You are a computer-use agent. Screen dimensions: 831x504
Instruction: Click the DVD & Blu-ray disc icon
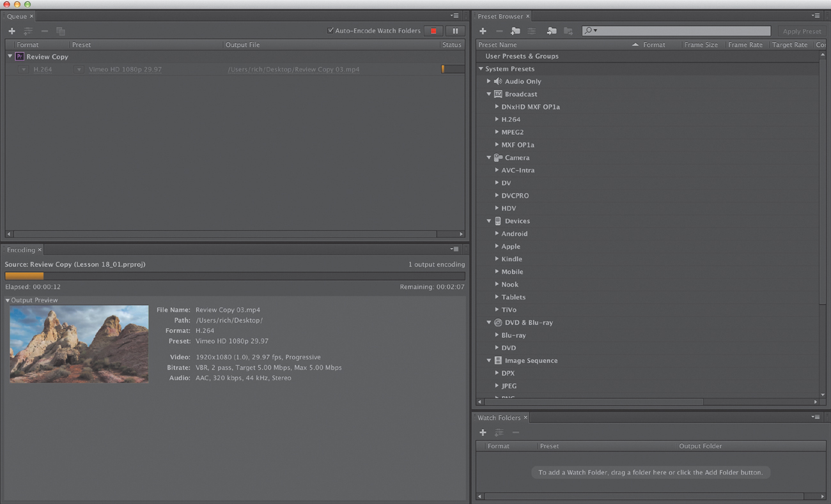pos(498,323)
